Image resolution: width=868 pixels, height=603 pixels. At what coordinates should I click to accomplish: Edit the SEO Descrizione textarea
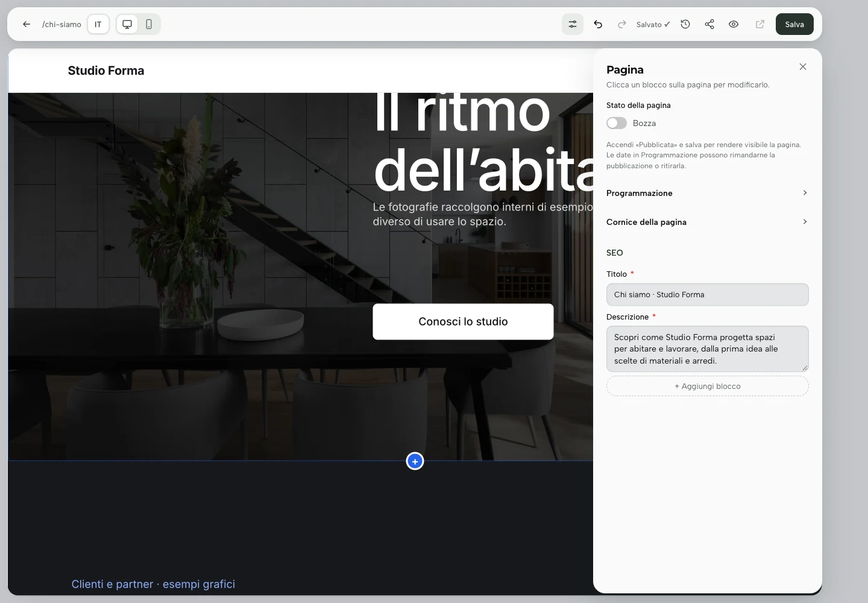click(x=708, y=349)
